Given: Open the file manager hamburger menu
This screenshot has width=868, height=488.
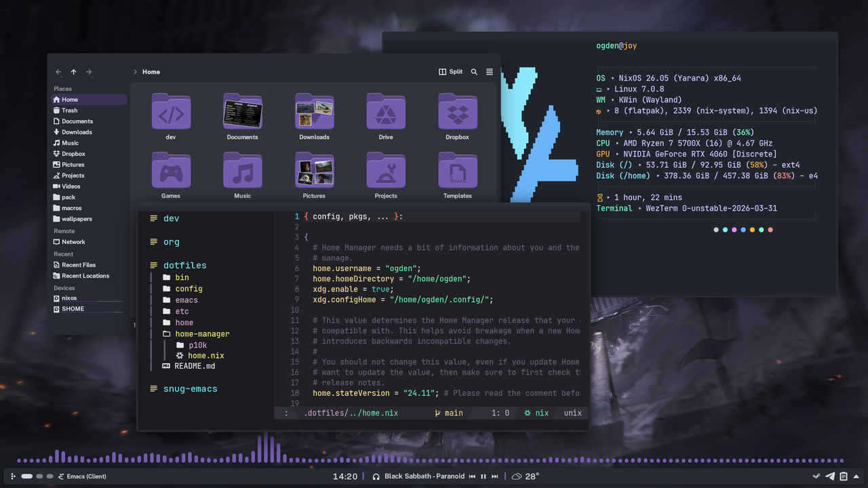Looking at the screenshot, I should [490, 72].
